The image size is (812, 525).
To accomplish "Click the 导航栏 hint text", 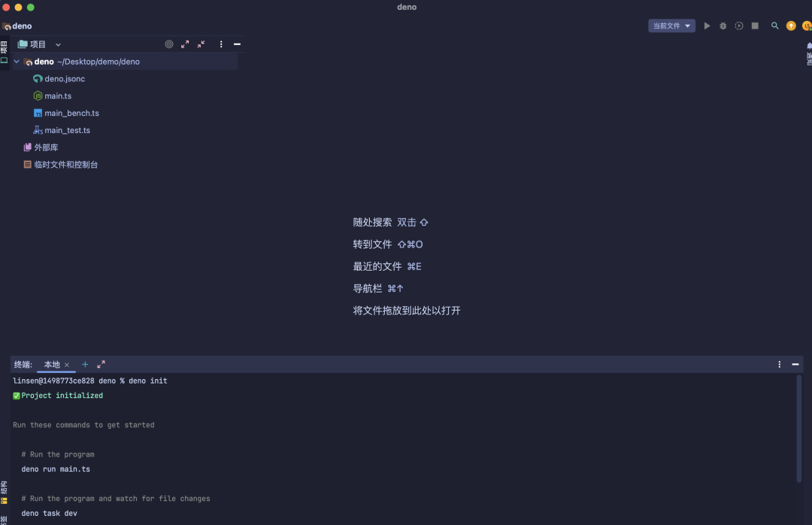I will tap(367, 288).
